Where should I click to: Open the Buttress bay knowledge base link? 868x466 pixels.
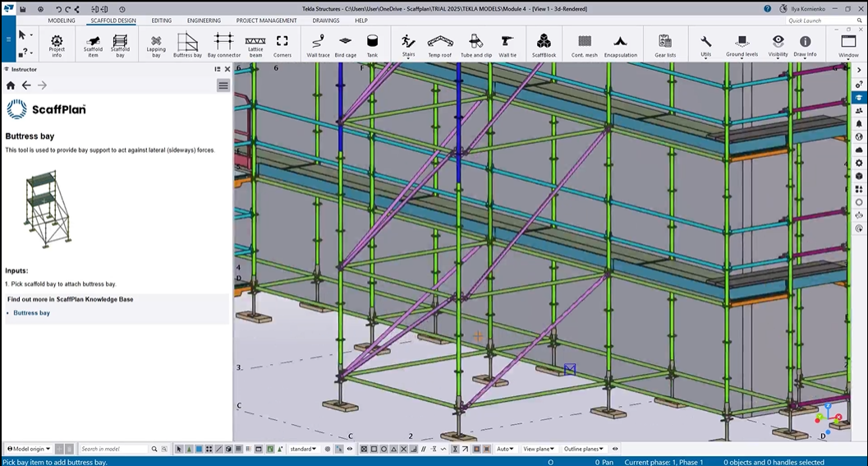point(31,312)
